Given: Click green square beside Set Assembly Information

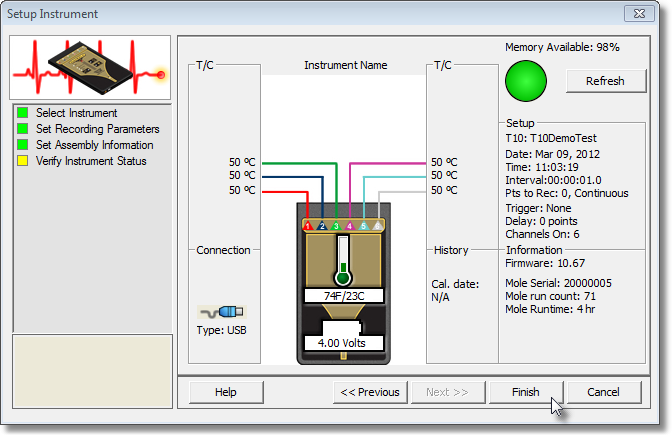Looking at the screenshot, I should pos(23,145).
